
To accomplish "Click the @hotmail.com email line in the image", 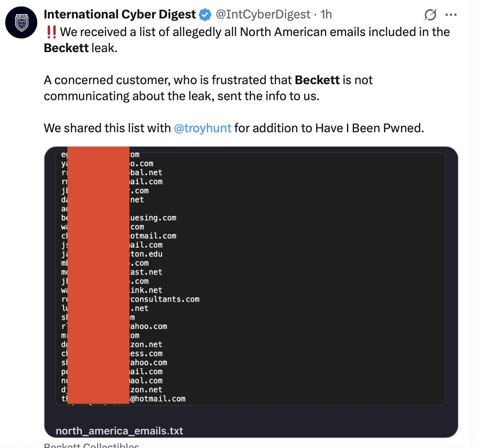I will pos(157,398).
